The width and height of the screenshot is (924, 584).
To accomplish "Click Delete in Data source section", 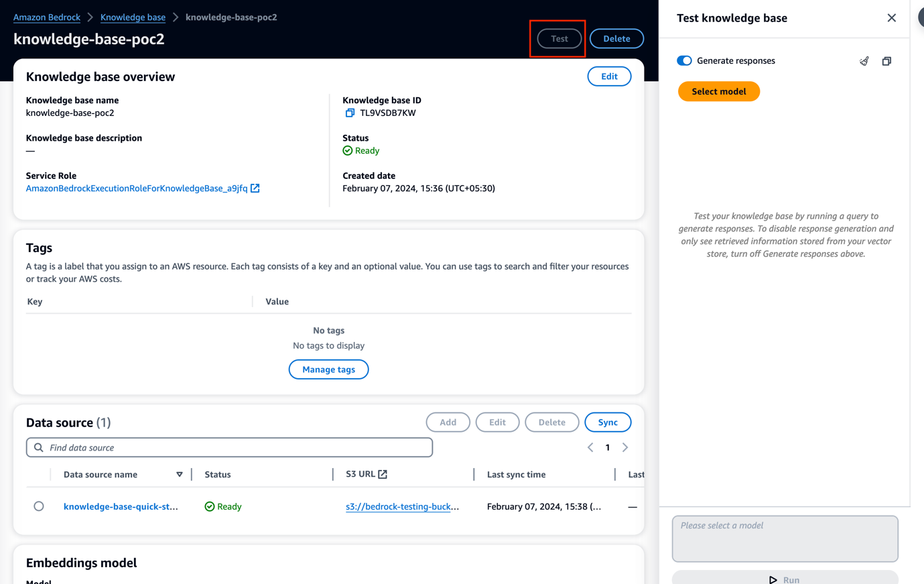I will [552, 422].
